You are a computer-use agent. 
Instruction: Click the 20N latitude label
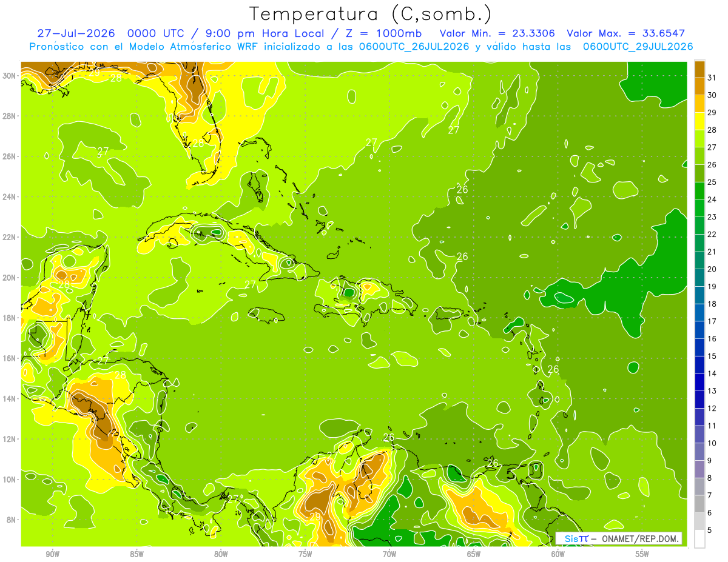pyautogui.click(x=8, y=278)
